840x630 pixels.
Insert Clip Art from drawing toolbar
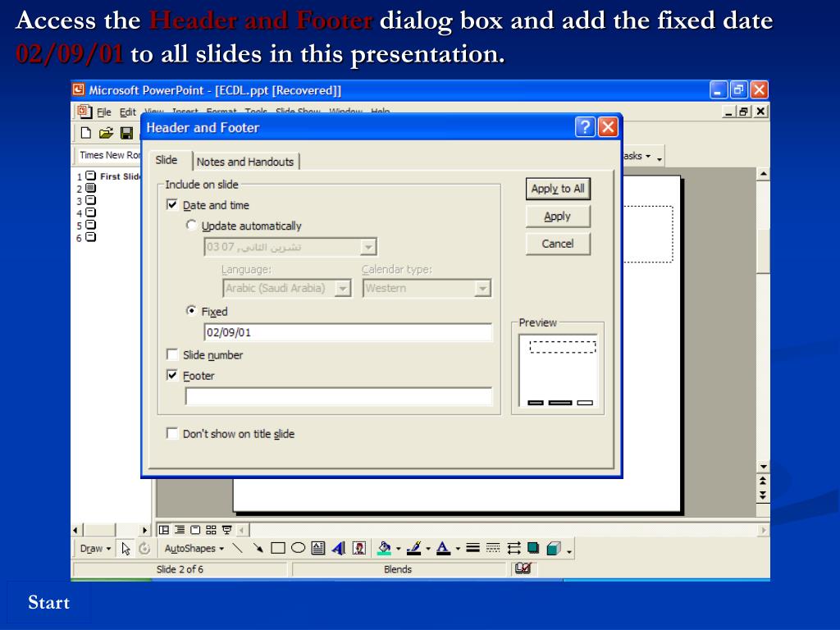359,548
